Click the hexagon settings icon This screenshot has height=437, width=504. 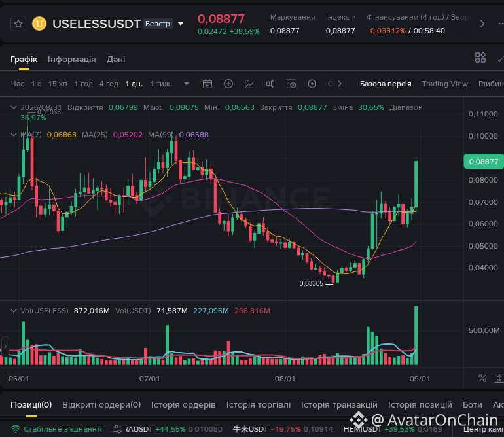(312, 84)
